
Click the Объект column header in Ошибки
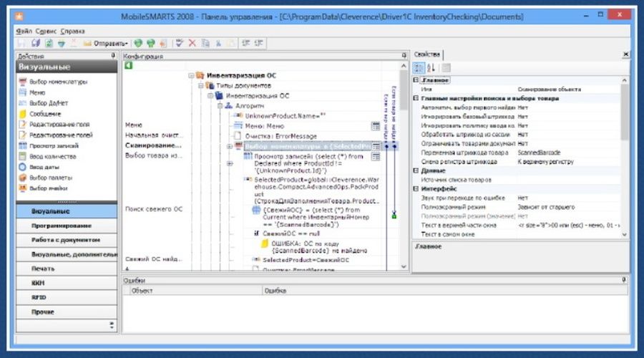coord(196,291)
